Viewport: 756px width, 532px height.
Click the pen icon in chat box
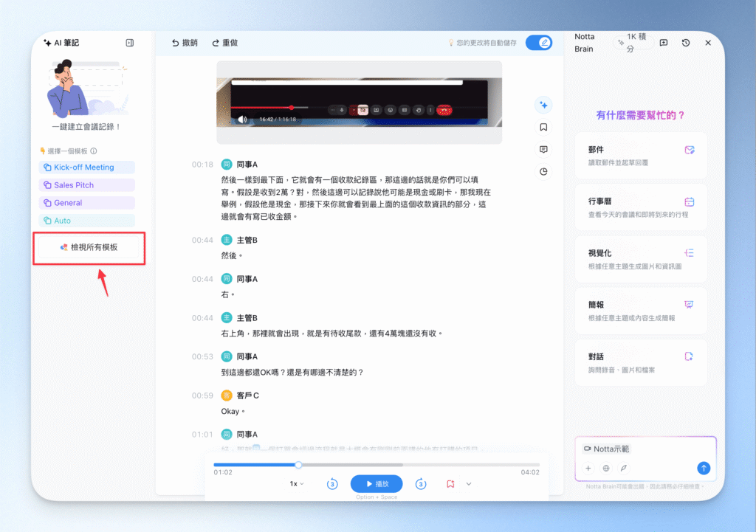tap(623, 469)
